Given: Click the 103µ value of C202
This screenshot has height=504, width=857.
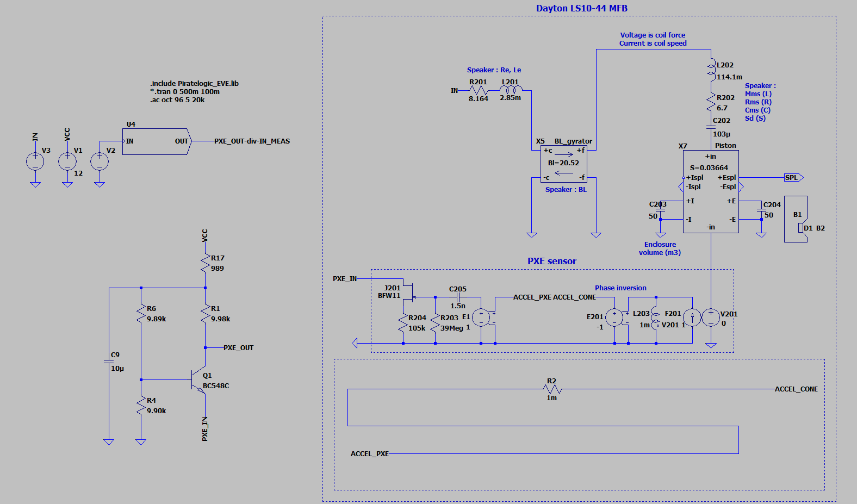Looking at the screenshot, I should tap(722, 134).
